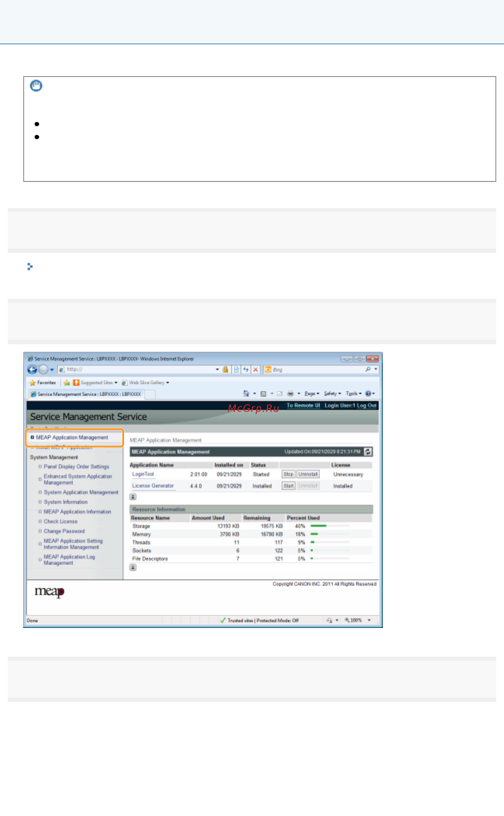
Task: Click the blue arrow bullet below first step
Action: pos(30,267)
